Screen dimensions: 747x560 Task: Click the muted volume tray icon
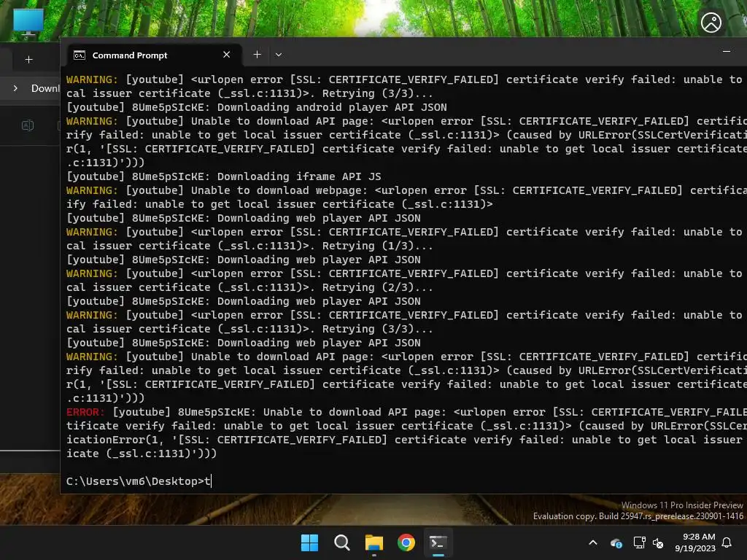(658, 542)
